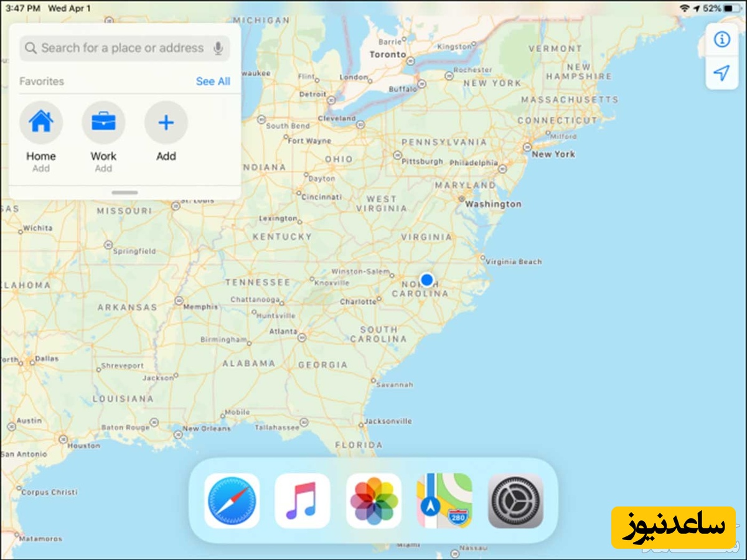This screenshot has height=560, width=747.
Task: Open the Work favorite shortcut
Action: pos(103,123)
